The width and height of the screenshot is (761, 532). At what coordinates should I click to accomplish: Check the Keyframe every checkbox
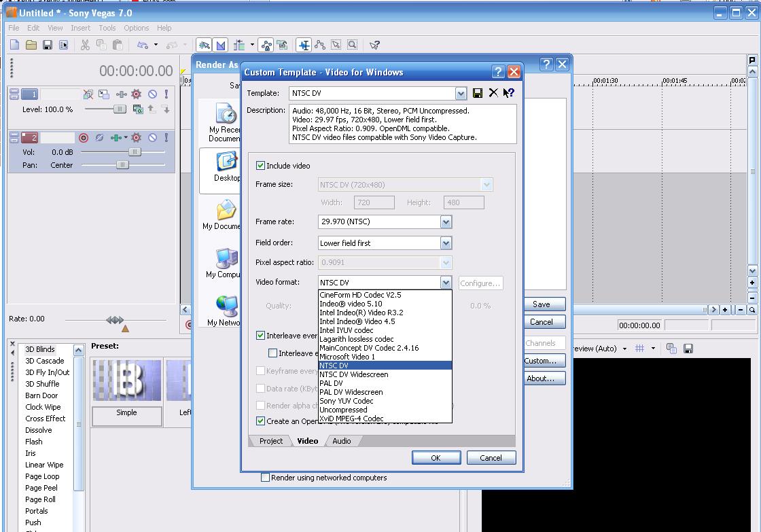261,371
